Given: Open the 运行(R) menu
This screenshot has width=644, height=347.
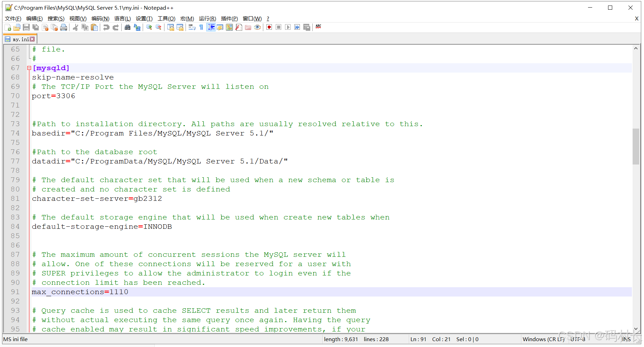Looking at the screenshot, I should point(208,19).
